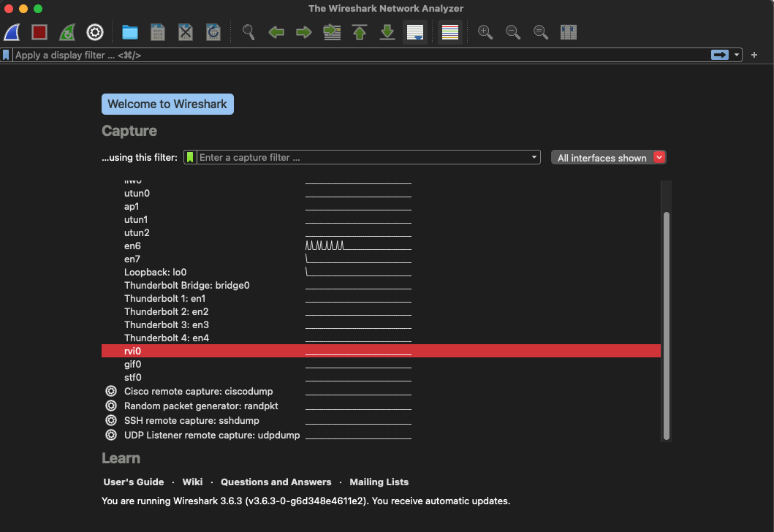The image size is (774, 532).
Task: Select the utun2 interface
Action: click(381, 233)
